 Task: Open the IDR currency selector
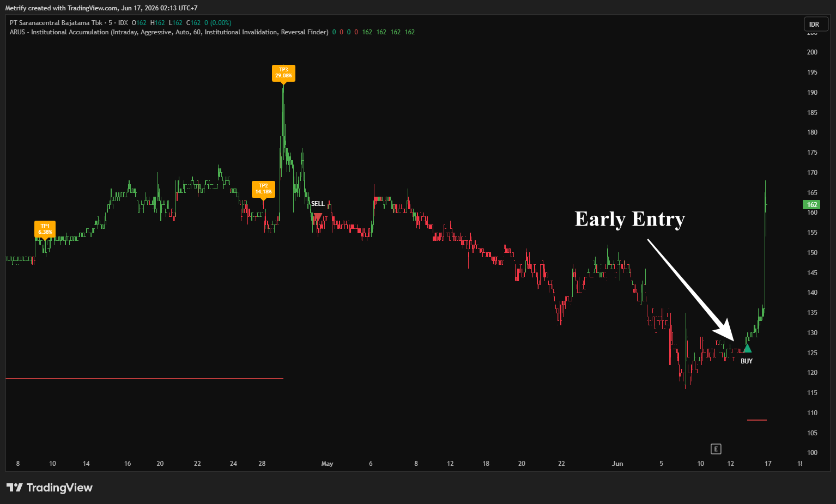[x=816, y=25]
